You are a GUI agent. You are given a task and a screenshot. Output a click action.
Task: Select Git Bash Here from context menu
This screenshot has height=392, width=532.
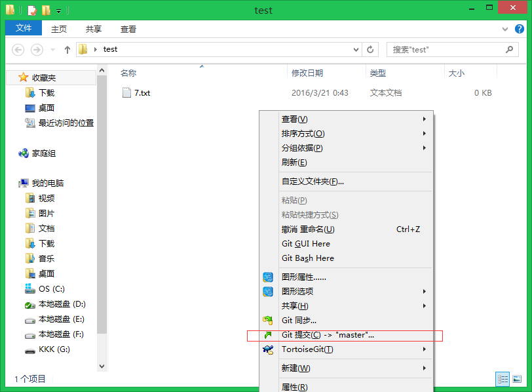coord(307,258)
